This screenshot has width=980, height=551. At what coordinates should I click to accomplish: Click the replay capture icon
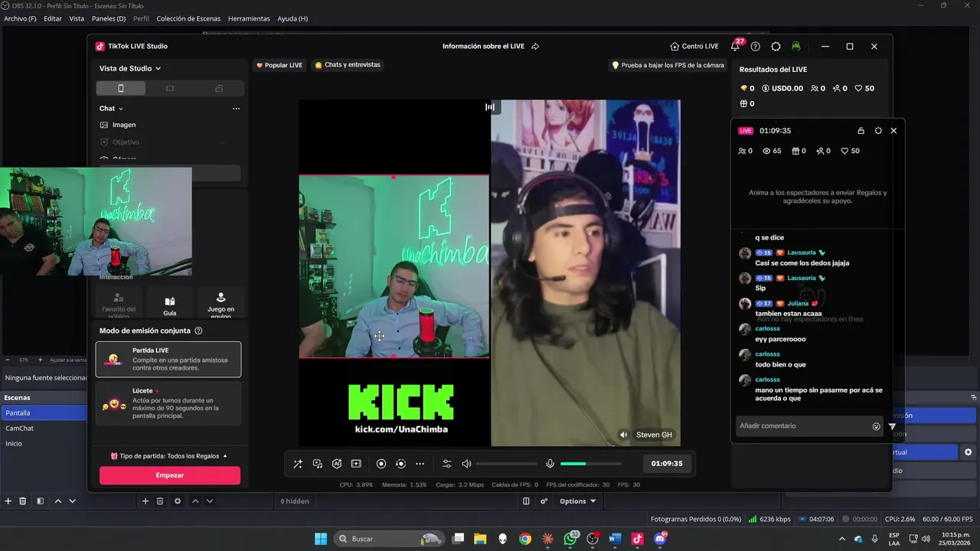400,464
